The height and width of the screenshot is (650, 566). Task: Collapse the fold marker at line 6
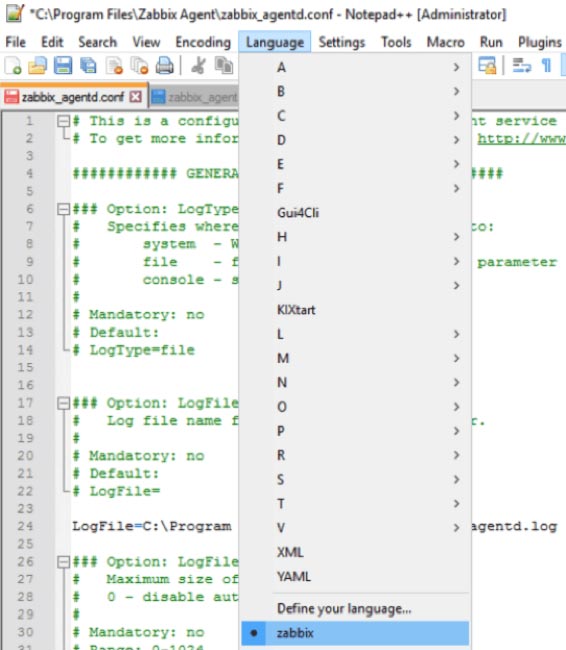click(x=63, y=209)
